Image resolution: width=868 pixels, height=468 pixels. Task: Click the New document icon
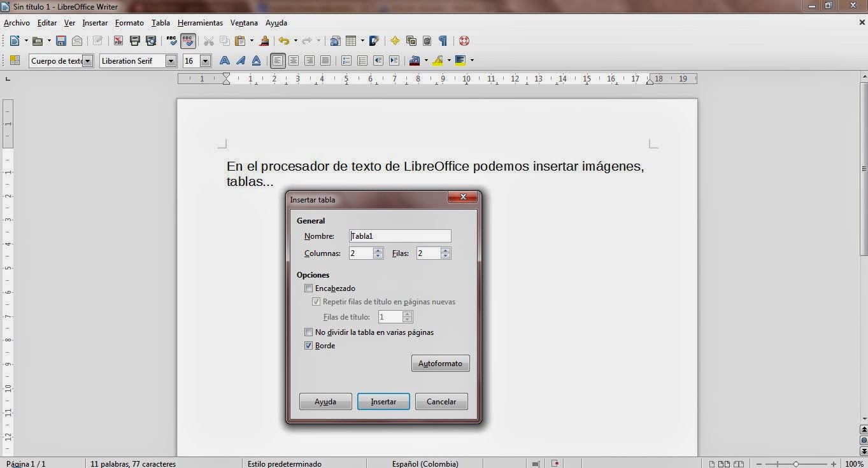(x=15, y=41)
